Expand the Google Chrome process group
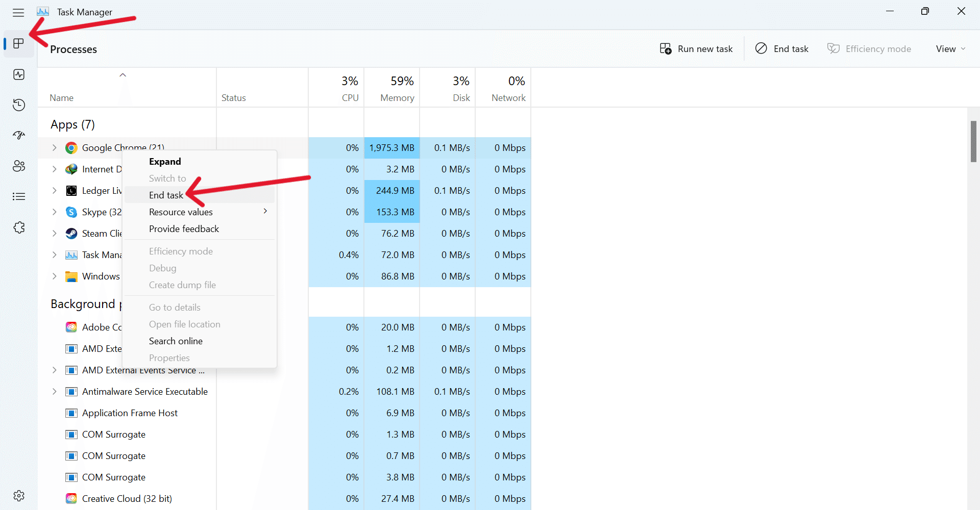Viewport: 980px width, 510px height. (55, 148)
